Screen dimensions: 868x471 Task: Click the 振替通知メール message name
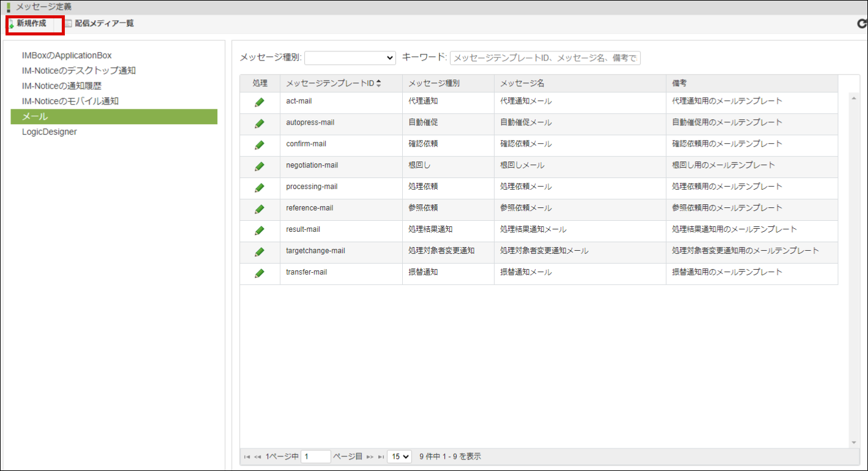point(526,272)
